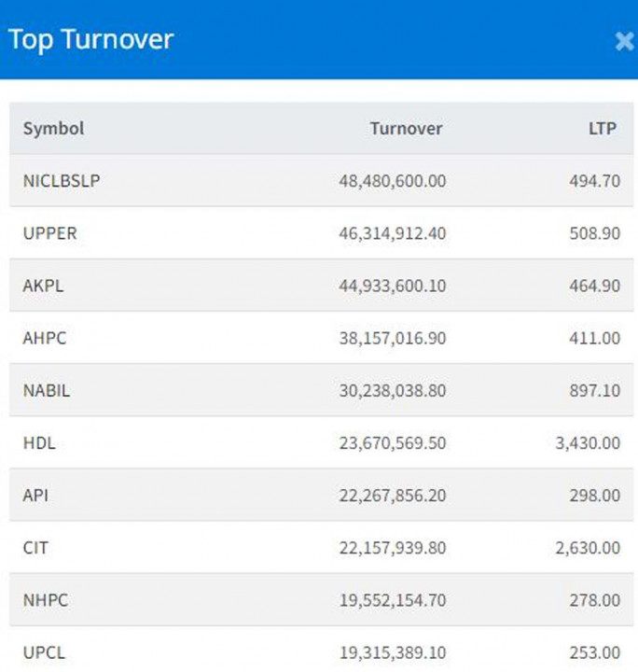Click HDL's LTP value 3,430.00

tap(587, 443)
